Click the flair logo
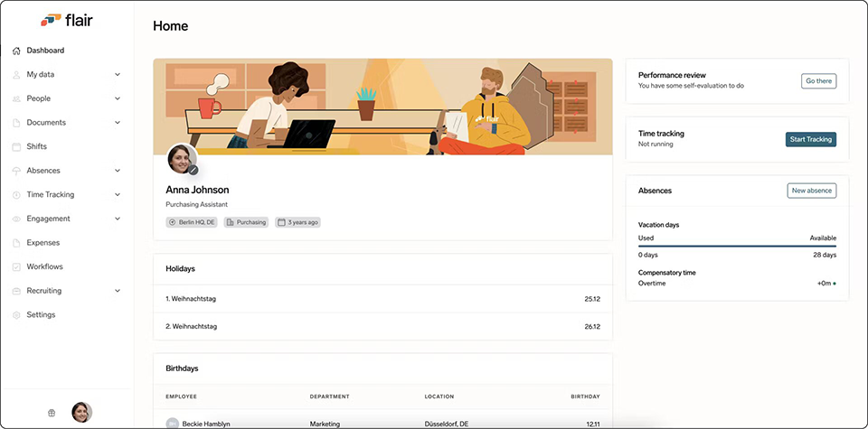 66,21
